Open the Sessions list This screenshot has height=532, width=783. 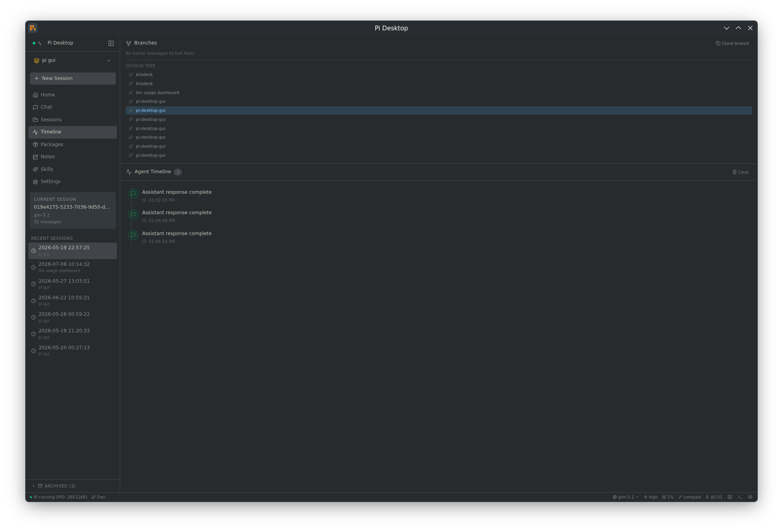pyautogui.click(x=72, y=120)
